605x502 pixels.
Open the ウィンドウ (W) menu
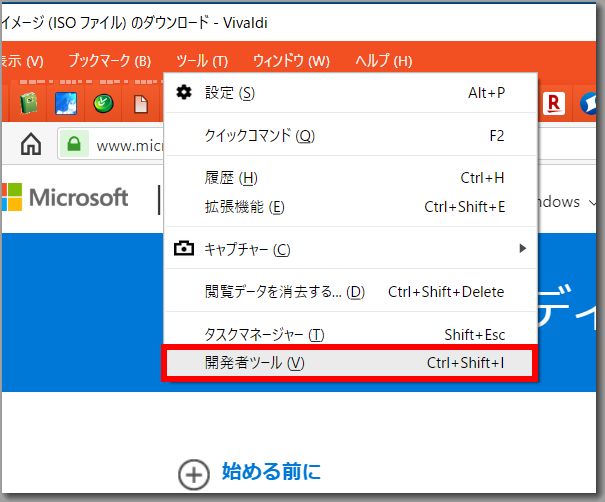click(x=291, y=61)
